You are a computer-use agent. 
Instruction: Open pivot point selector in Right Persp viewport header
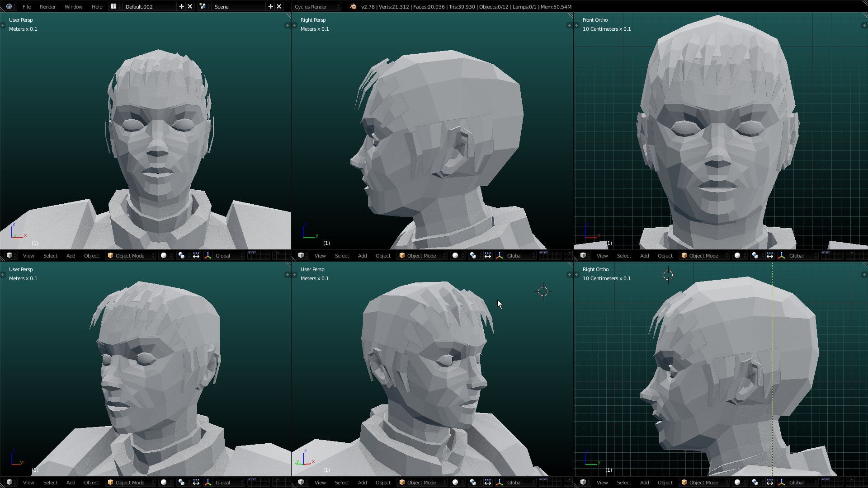pos(473,256)
